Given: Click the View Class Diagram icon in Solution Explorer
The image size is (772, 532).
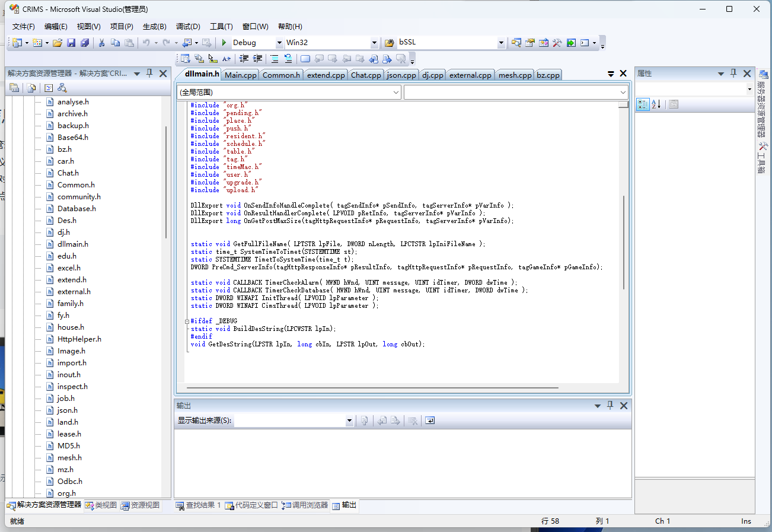Looking at the screenshot, I should (62, 88).
